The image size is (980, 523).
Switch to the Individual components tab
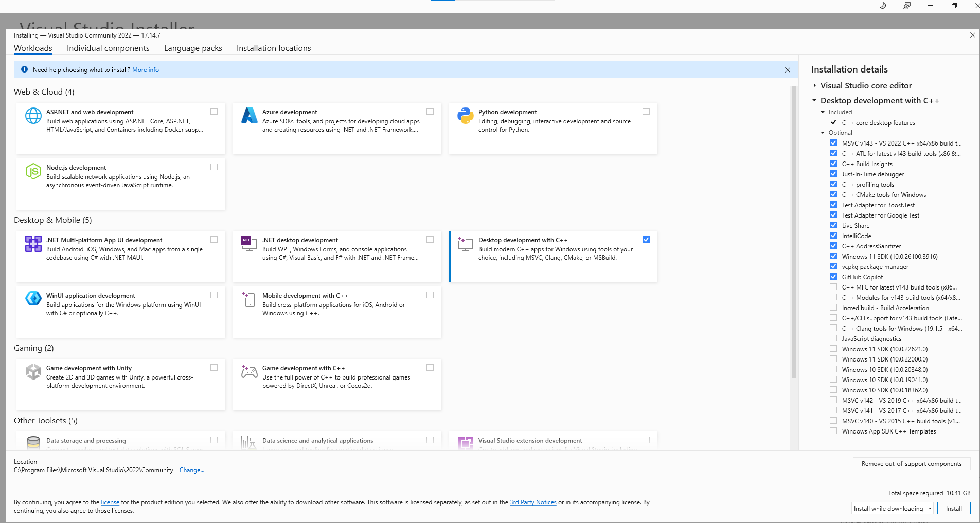click(108, 48)
